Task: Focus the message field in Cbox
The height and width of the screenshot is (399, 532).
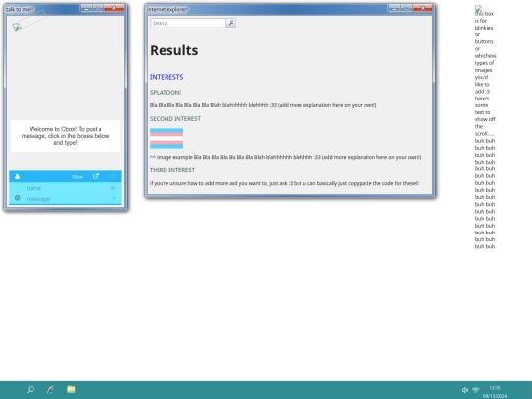Action: [66, 199]
